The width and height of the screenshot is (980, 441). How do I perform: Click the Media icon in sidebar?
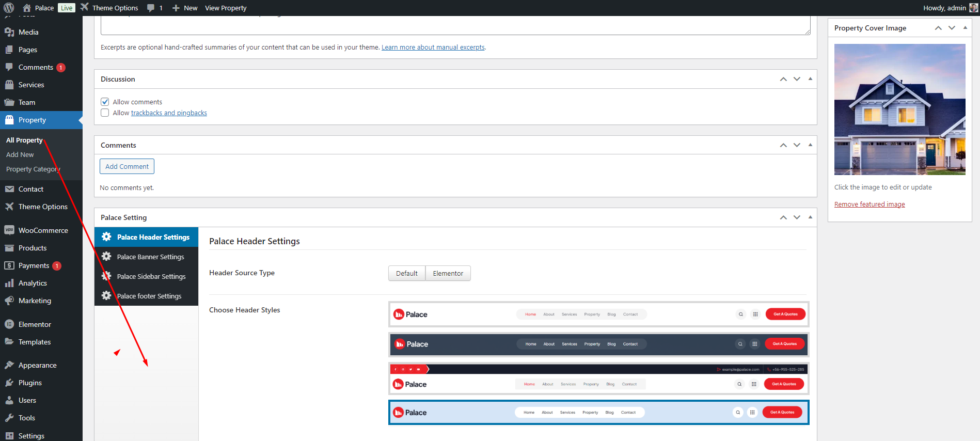pyautogui.click(x=9, y=32)
